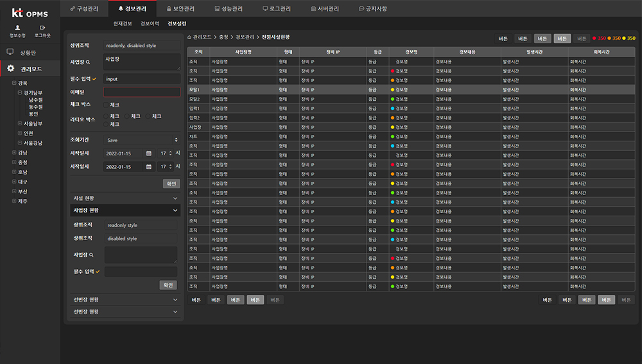Click the 회복시간 column header
The height and width of the screenshot is (364, 642).
click(x=602, y=52)
